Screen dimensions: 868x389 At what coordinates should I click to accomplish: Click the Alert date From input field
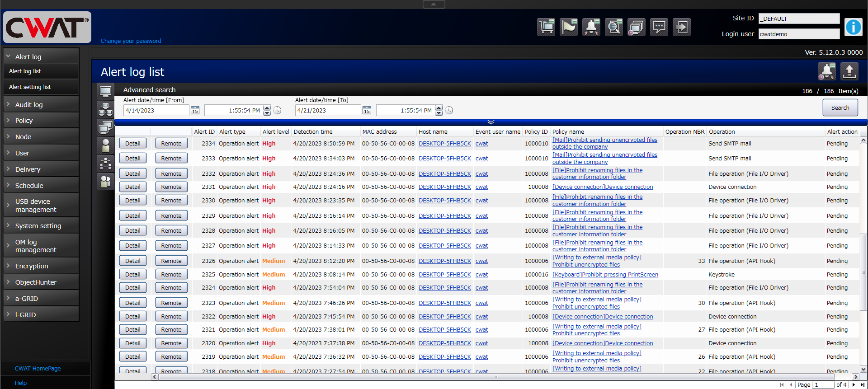(156, 110)
